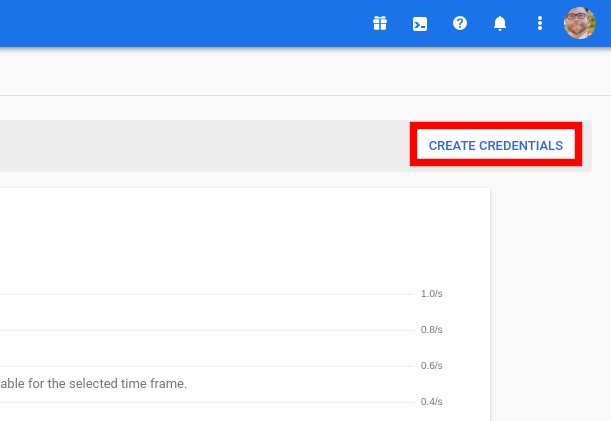Open the three-dot more options menu
611x421 pixels.
click(x=540, y=23)
